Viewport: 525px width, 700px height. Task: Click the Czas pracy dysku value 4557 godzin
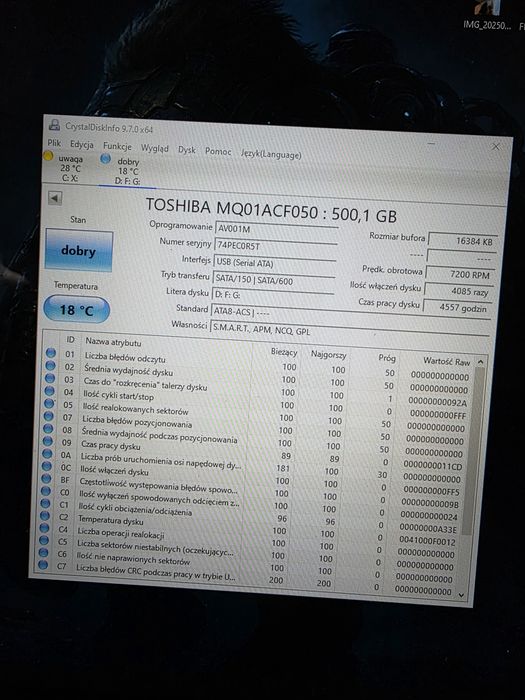point(456,308)
